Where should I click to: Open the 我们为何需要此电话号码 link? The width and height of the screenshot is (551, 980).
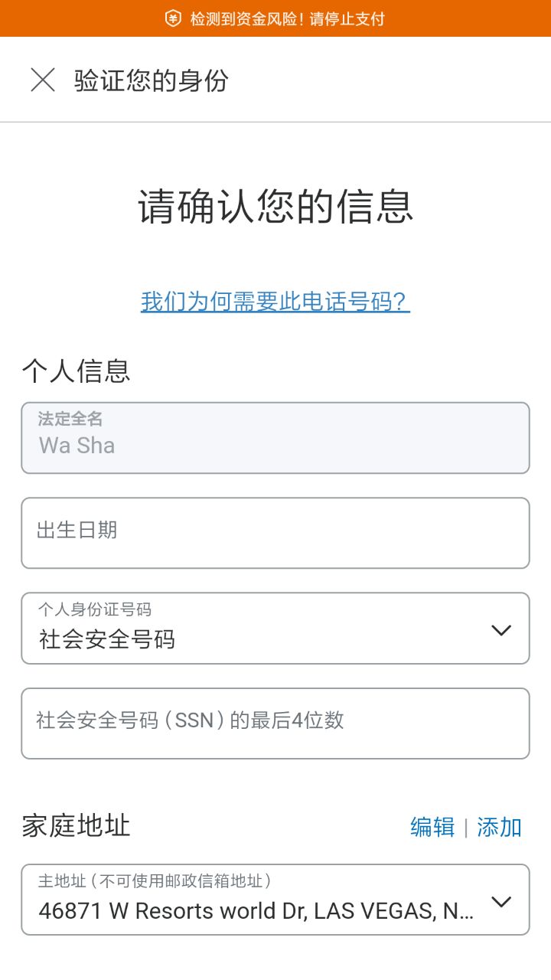[x=275, y=302]
